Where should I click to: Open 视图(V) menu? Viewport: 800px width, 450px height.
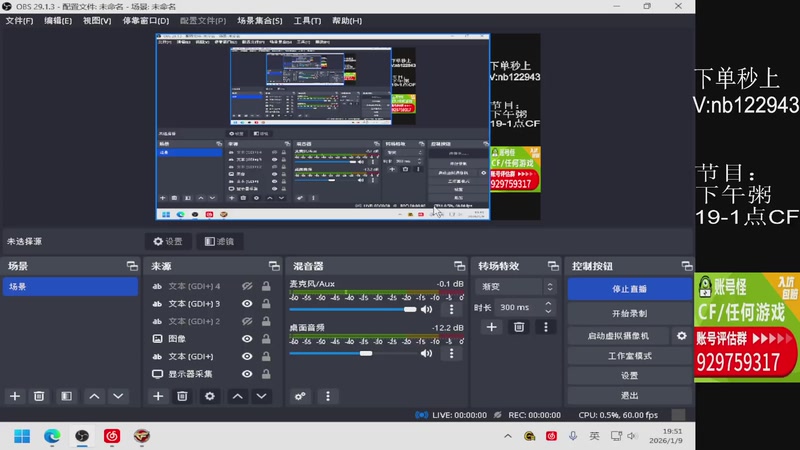pyautogui.click(x=97, y=21)
